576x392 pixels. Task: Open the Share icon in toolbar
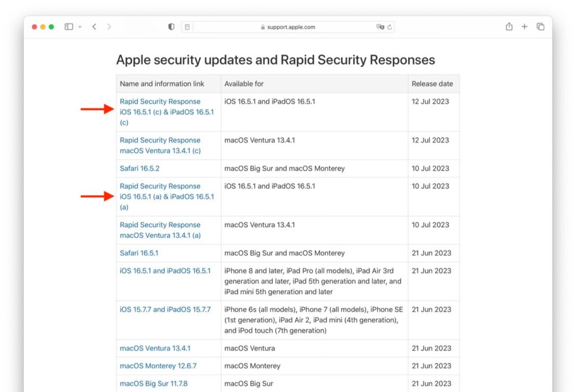point(509,26)
